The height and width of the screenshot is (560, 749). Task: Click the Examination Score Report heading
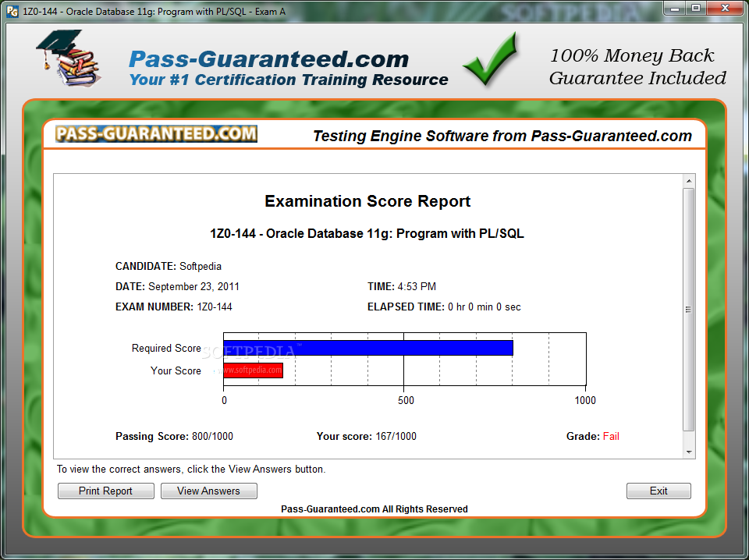tap(367, 201)
